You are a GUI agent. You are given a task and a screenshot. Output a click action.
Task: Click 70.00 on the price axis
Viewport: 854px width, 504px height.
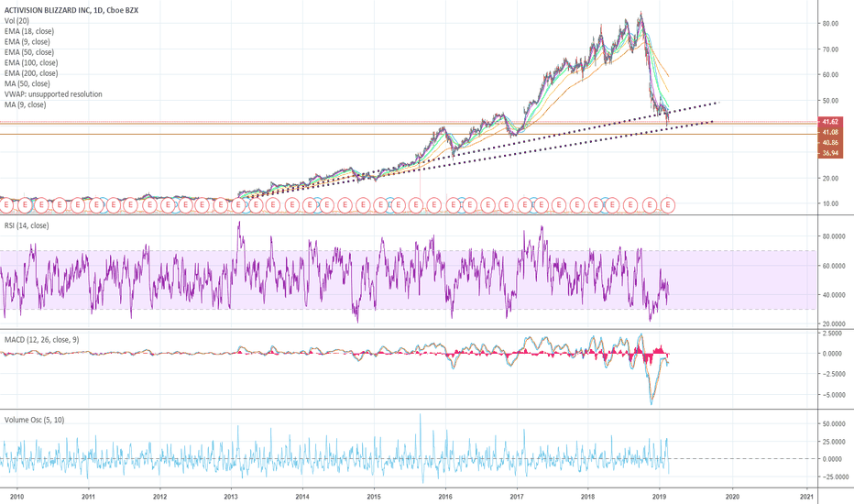click(x=830, y=49)
